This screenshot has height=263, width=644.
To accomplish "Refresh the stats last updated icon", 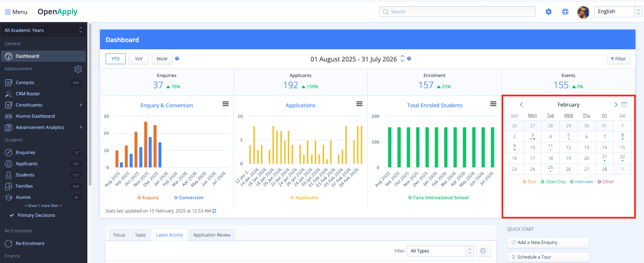I will tap(214, 211).
